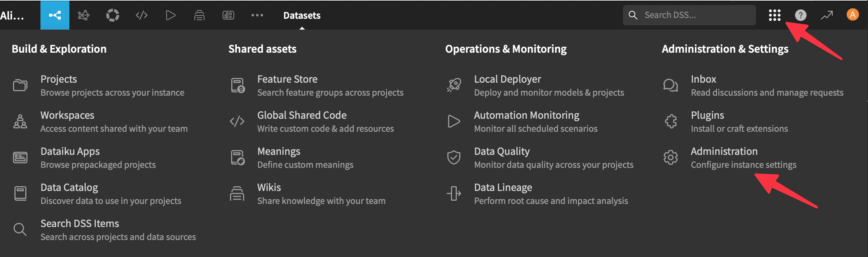The image size is (868, 257).
Task: Open the Jobs play icon in navbar
Action: click(x=170, y=15)
